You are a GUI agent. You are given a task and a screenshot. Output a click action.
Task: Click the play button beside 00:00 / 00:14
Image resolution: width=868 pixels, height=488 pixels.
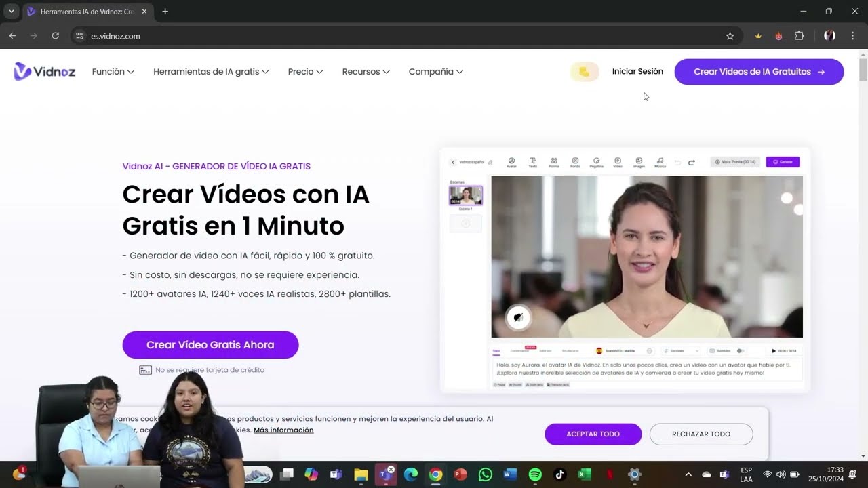pyautogui.click(x=774, y=351)
